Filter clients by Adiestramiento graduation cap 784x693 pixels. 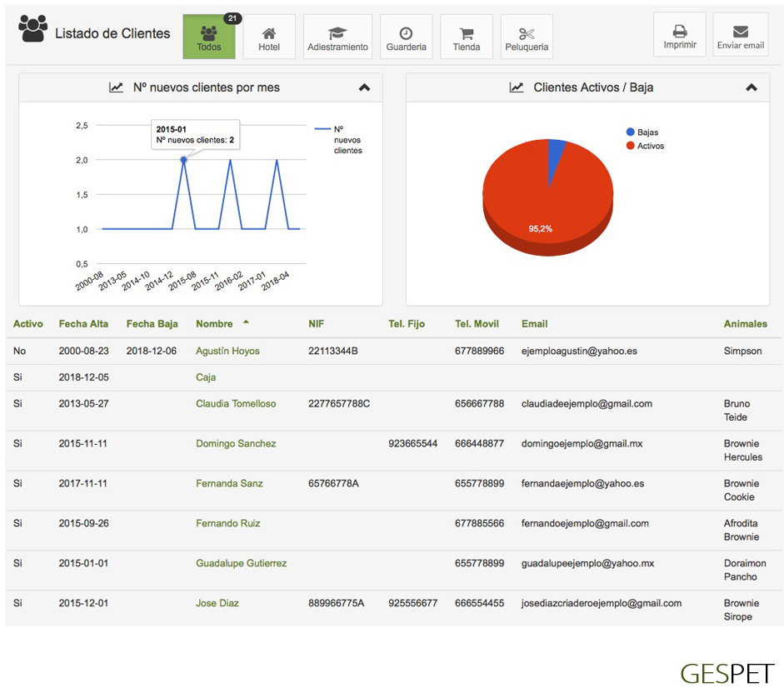[x=337, y=37]
